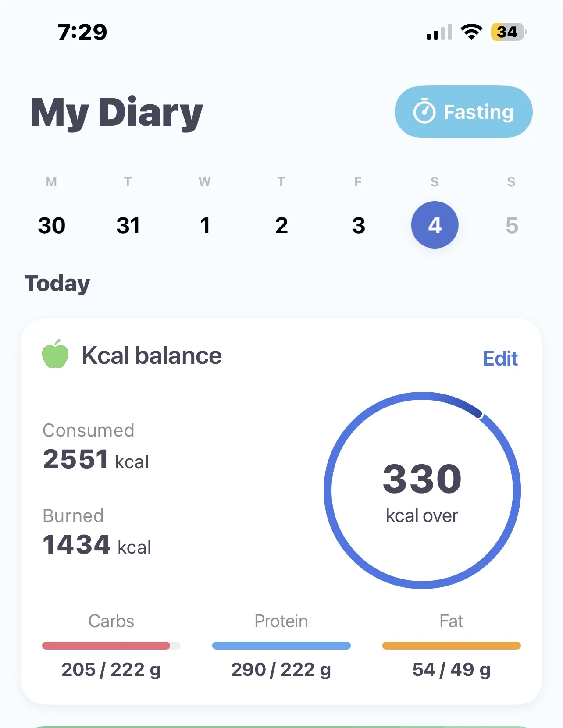
Task: Pick Friday 3 in the date row
Action: pyautogui.click(x=358, y=225)
